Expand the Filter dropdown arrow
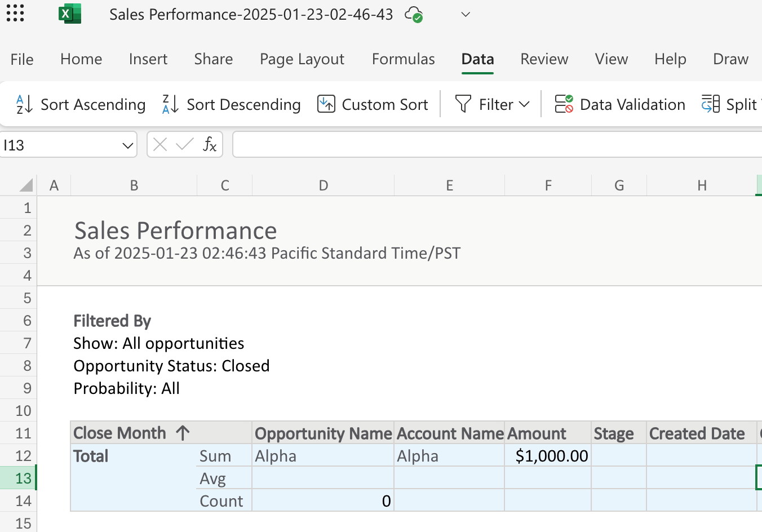The width and height of the screenshot is (762, 532). (x=524, y=104)
